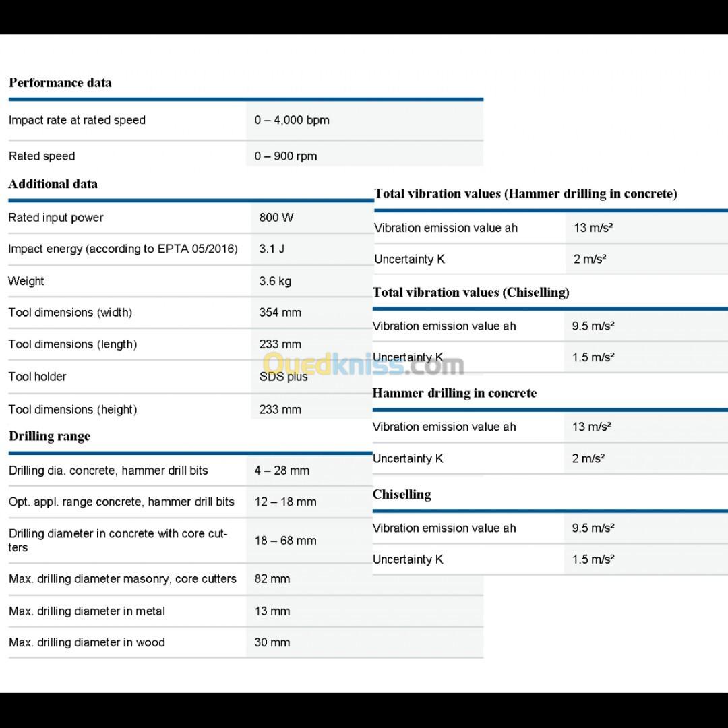Viewport: 728px width, 728px height.
Task: Click Max. drilling diameter in wood label
Action: pos(86,643)
